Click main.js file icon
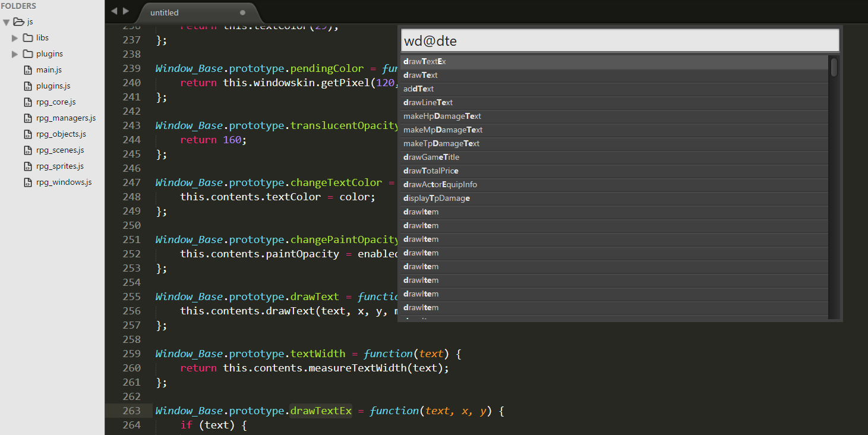This screenshot has width=868, height=435. tap(28, 70)
